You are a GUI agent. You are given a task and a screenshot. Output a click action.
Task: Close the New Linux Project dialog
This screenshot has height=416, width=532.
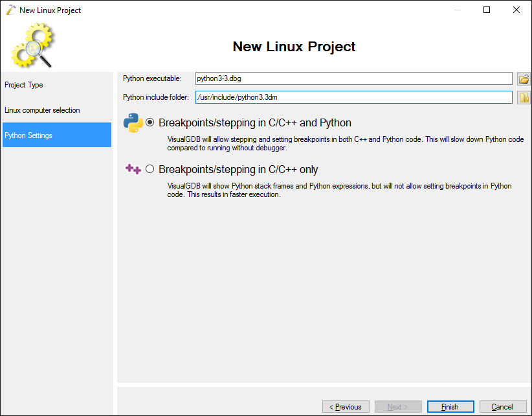[516, 10]
